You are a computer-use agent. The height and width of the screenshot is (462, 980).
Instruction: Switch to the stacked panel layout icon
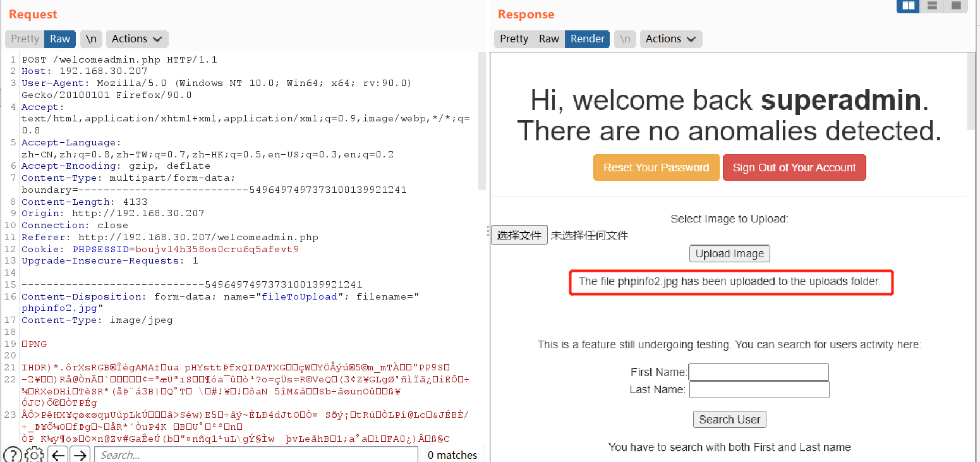click(932, 6)
